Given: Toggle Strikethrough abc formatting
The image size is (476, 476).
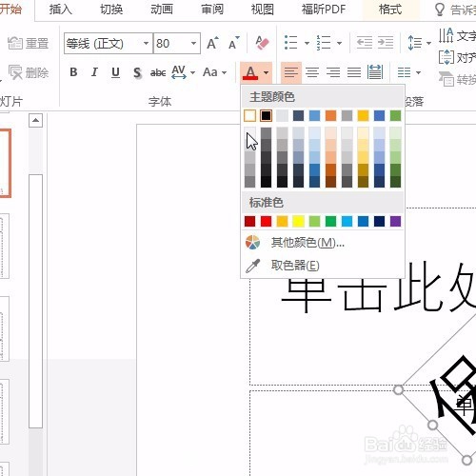Looking at the screenshot, I should click(x=158, y=72).
